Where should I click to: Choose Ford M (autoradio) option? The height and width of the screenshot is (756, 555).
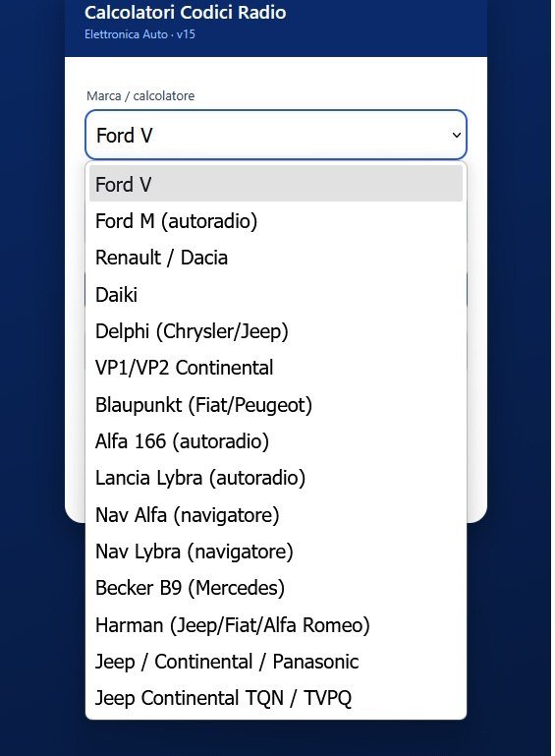click(276, 221)
